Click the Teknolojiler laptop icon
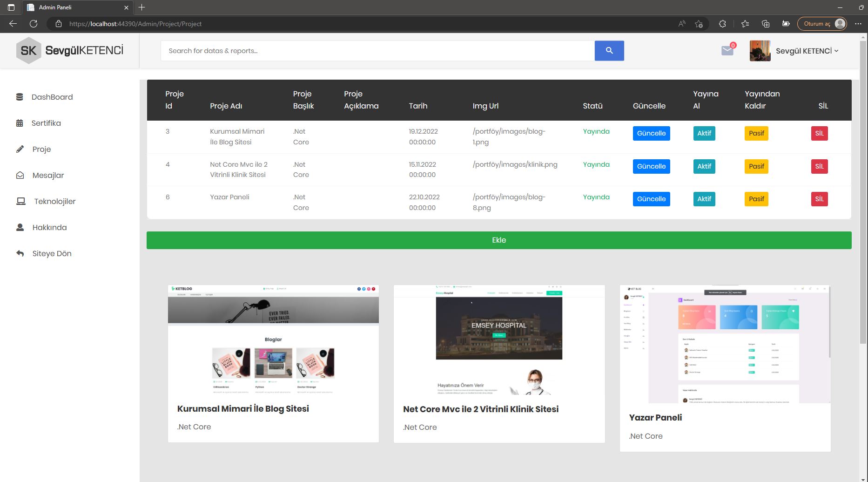Viewport: 868px width, 482px height. click(x=21, y=201)
